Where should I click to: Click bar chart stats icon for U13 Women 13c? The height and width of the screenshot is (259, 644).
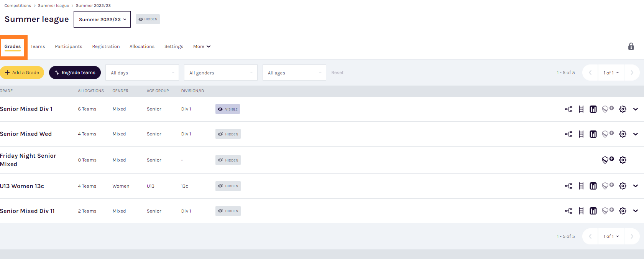tap(593, 186)
